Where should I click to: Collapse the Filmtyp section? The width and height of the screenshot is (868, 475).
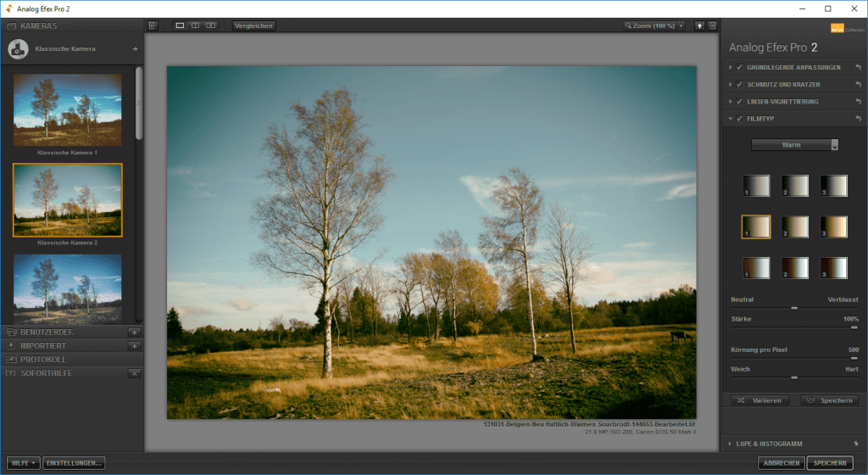[x=731, y=119]
